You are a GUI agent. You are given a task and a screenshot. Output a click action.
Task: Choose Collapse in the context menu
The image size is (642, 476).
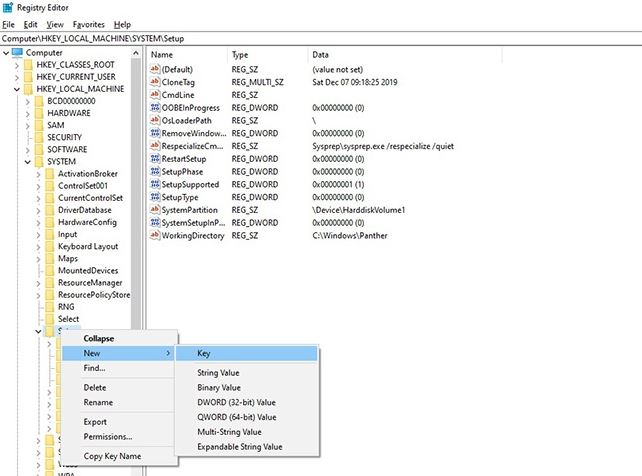(x=120, y=338)
